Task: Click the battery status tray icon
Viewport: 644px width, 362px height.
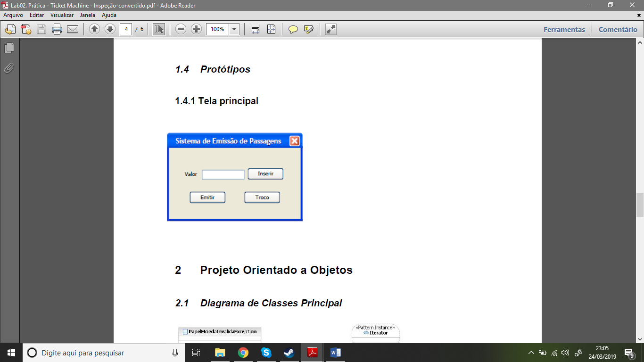Action: tap(543, 353)
